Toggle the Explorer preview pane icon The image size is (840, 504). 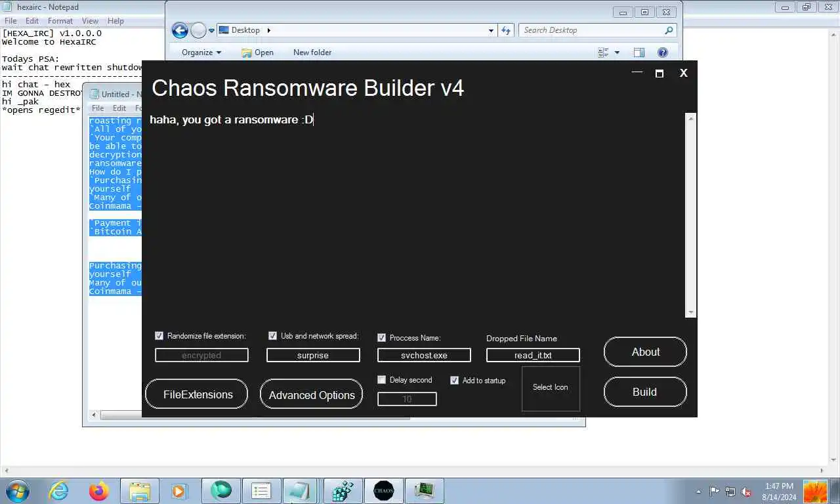(639, 52)
